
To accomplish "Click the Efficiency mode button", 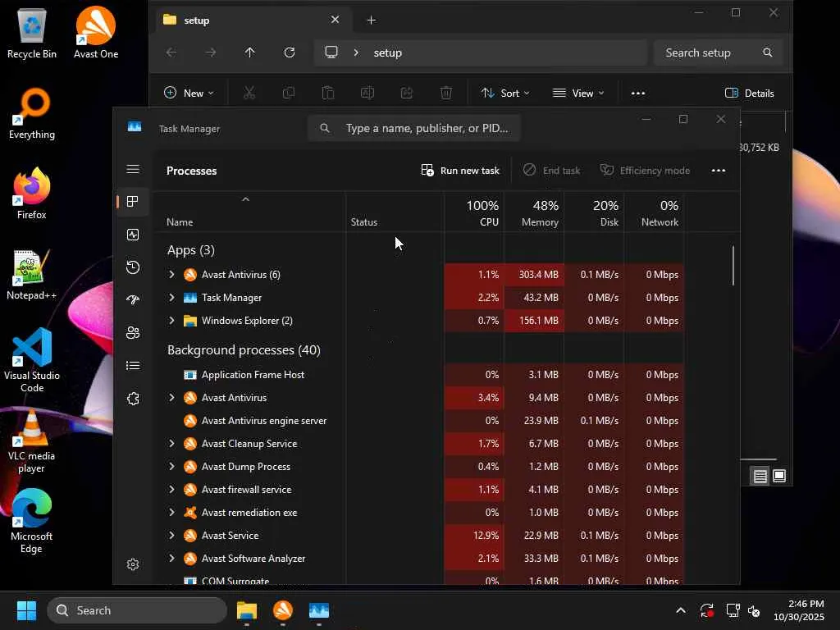I will (x=645, y=171).
